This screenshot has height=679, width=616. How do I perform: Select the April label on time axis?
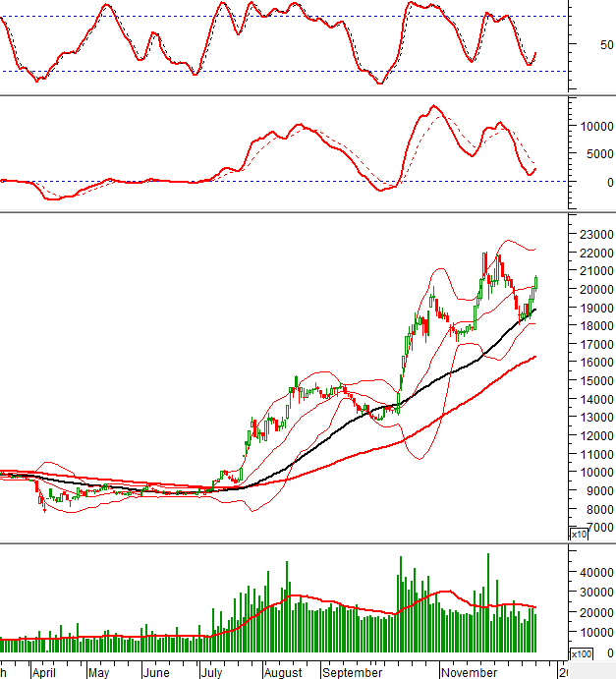(x=43, y=673)
